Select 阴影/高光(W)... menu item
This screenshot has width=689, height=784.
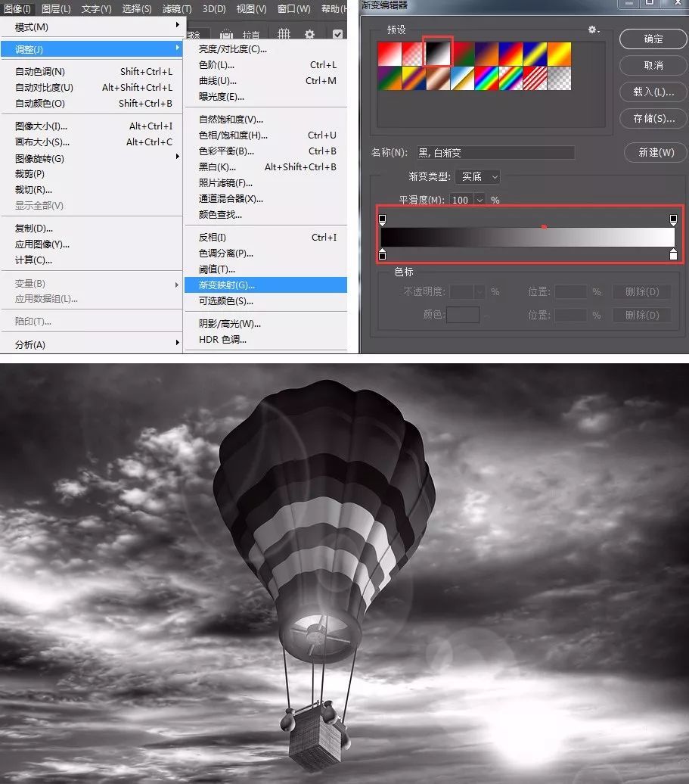265,323
